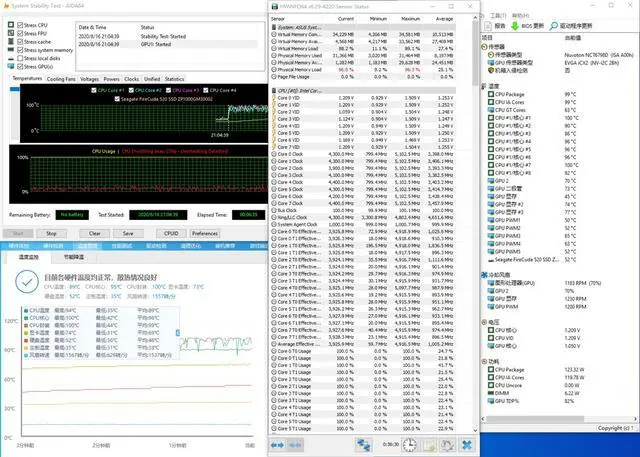Image resolution: width=640 pixels, height=457 pixels.
Task: Toggle the Stress system memory checkbox
Action: [20, 50]
